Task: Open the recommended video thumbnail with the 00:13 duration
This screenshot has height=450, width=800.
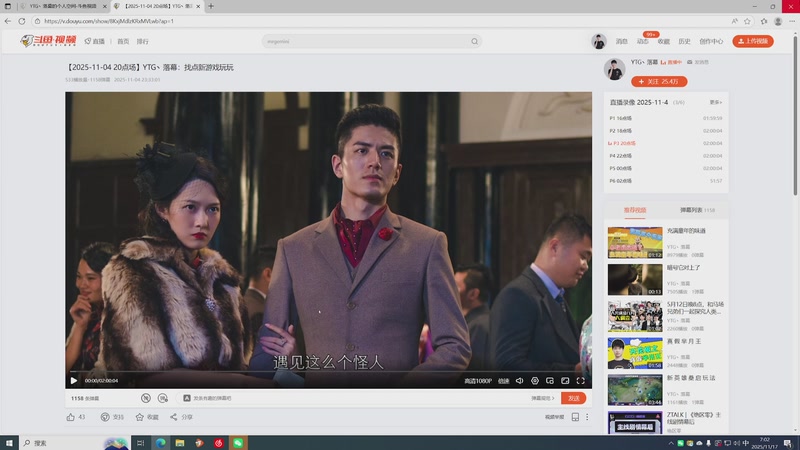Action: click(x=635, y=280)
